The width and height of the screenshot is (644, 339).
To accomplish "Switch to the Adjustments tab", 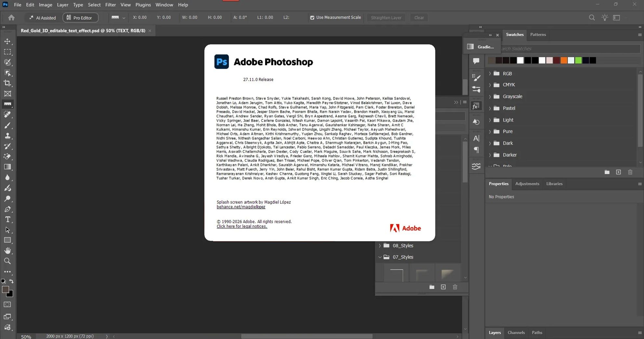I will [x=527, y=184].
